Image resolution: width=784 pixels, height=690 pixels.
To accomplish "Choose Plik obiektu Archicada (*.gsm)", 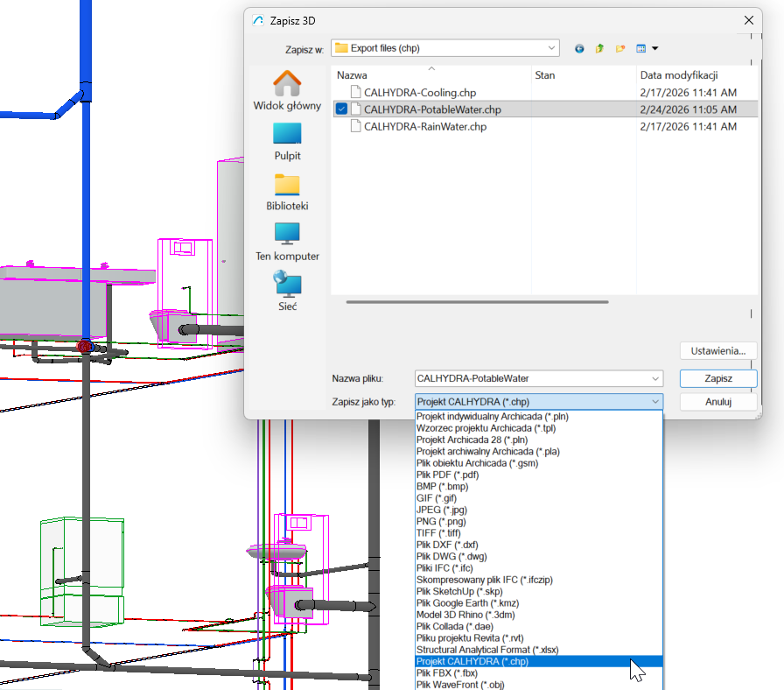I will click(x=539, y=463).
